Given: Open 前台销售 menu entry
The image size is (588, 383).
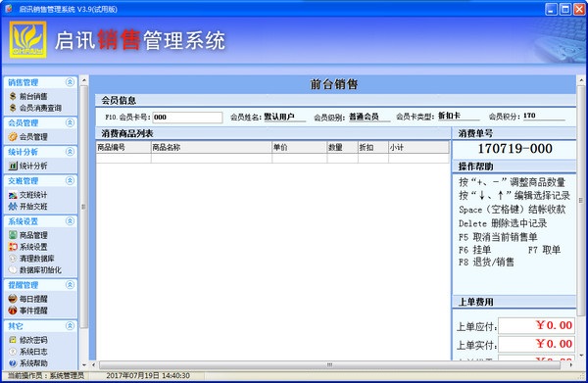Looking at the screenshot, I should (x=33, y=97).
